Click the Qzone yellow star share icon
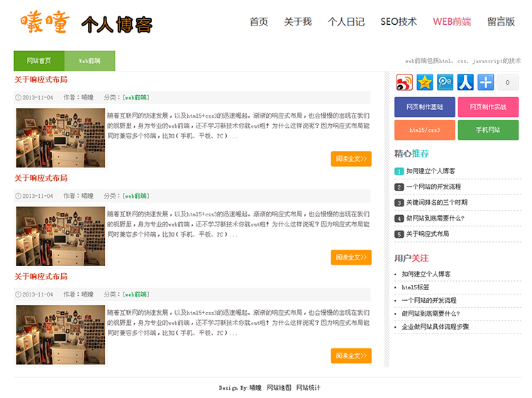 point(424,82)
